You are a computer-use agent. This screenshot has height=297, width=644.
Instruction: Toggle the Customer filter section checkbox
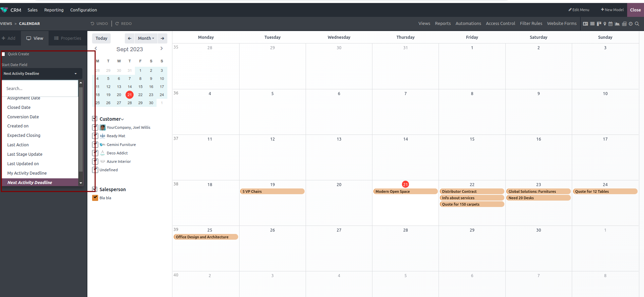pyautogui.click(x=95, y=119)
